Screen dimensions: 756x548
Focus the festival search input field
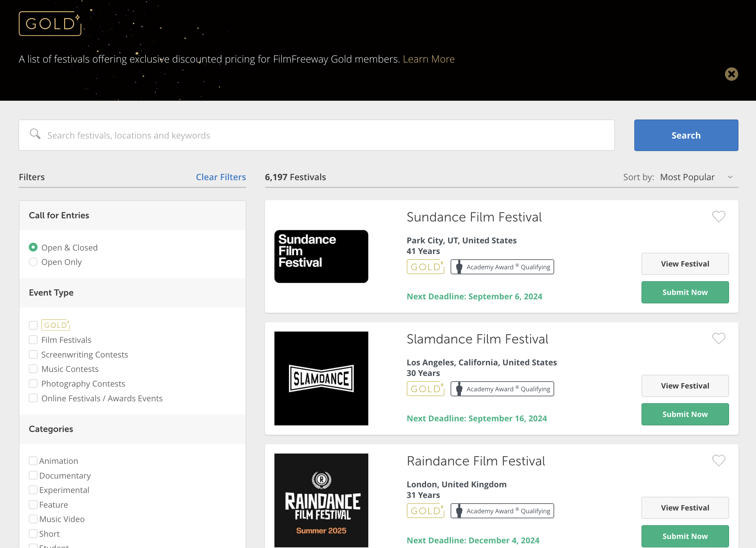point(317,135)
